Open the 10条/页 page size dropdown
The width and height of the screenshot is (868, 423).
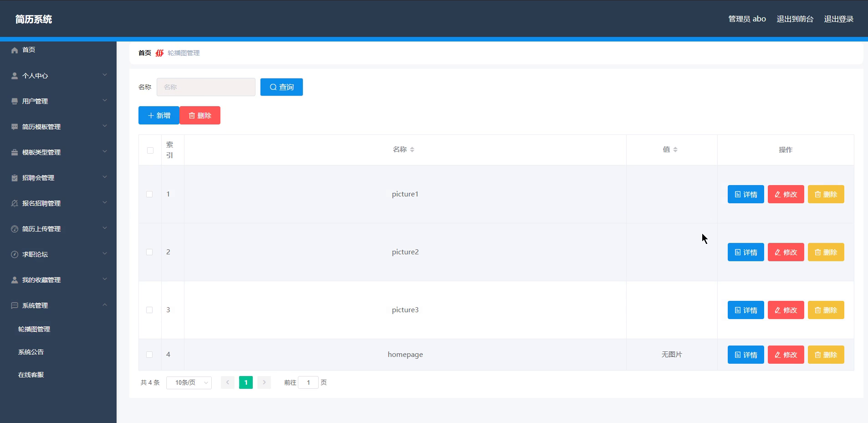click(189, 382)
